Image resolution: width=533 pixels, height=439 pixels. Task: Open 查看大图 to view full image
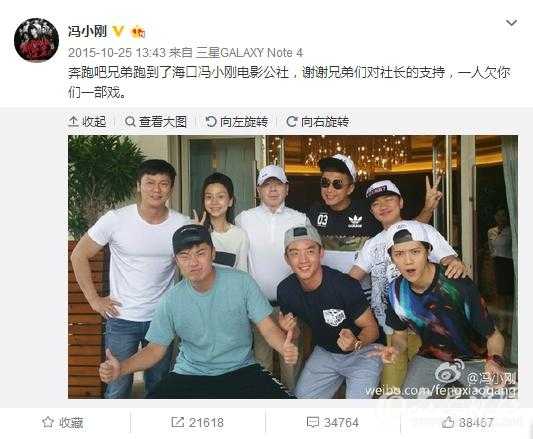tap(156, 121)
